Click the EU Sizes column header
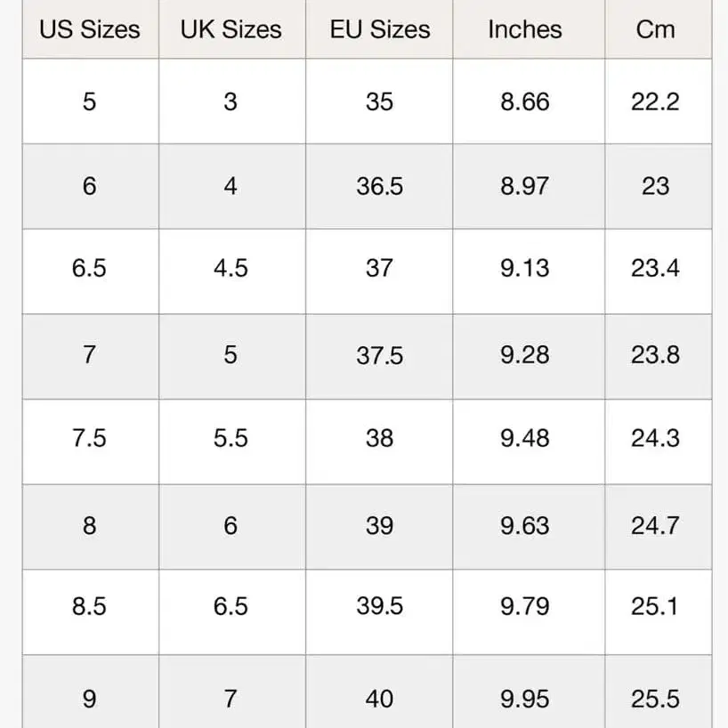The image size is (728, 728). click(x=379, y=29)
